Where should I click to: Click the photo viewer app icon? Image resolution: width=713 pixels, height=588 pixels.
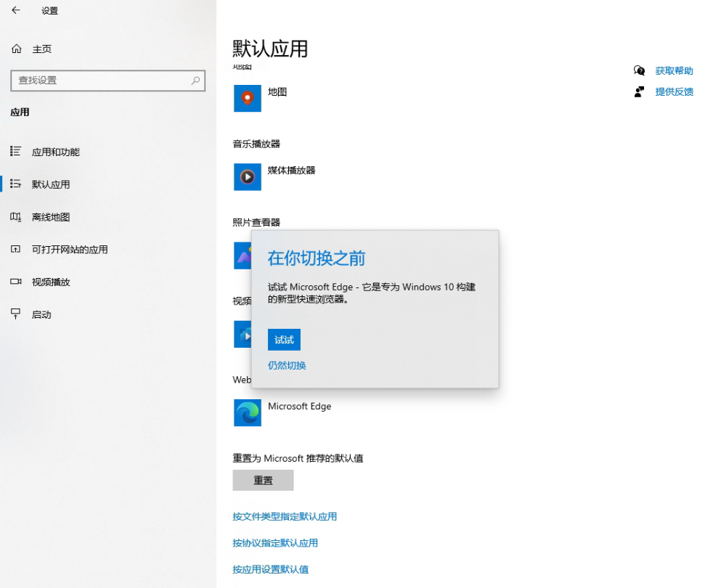tap(243, 256)
